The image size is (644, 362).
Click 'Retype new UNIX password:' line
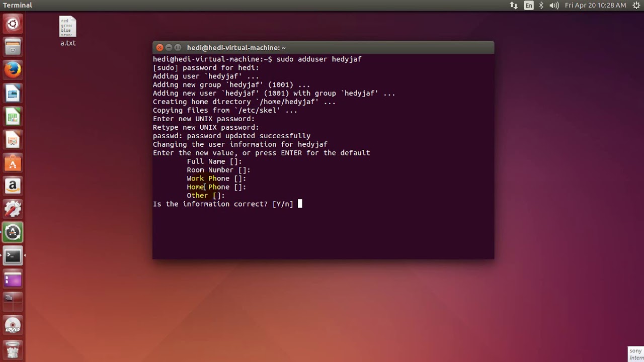pos(206,127)
